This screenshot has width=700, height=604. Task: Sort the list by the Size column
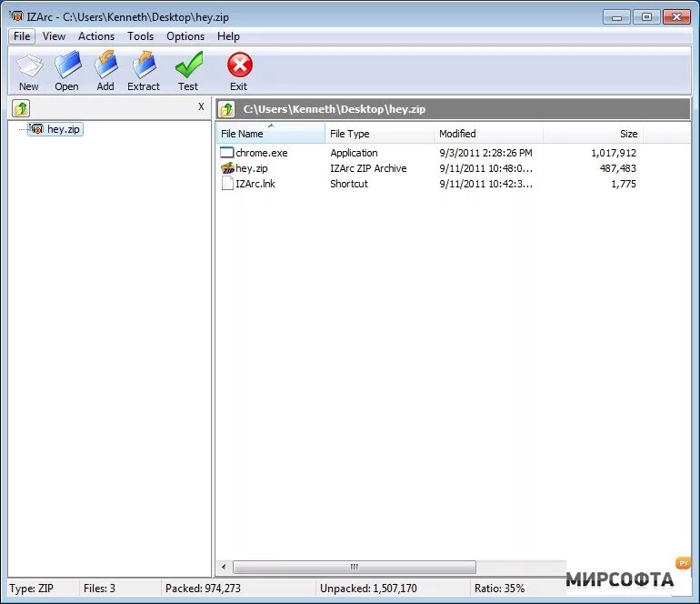coord(593,134)
